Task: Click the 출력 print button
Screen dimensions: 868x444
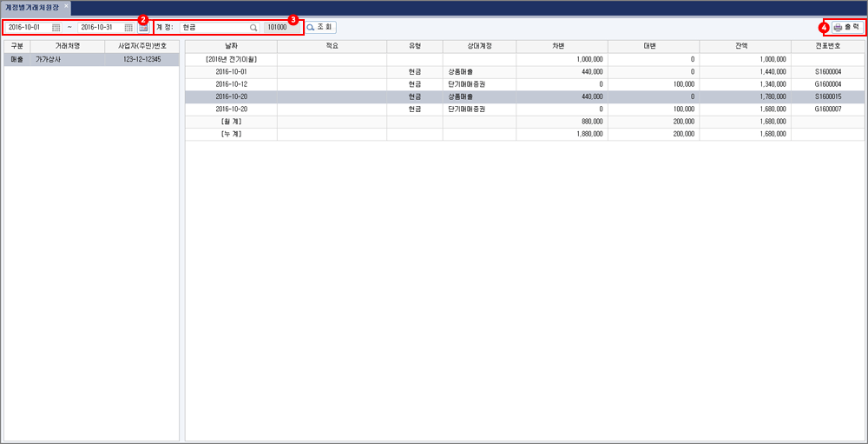Action: [847, 27]
